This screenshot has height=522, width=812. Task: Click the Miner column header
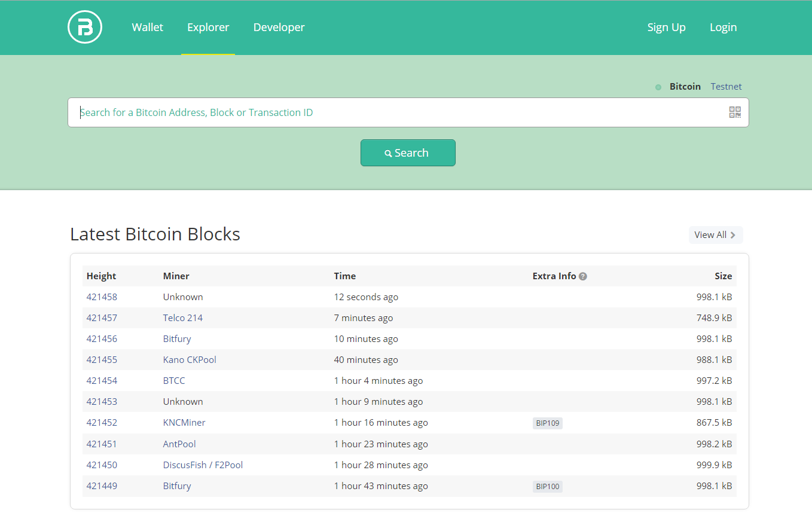176,276
